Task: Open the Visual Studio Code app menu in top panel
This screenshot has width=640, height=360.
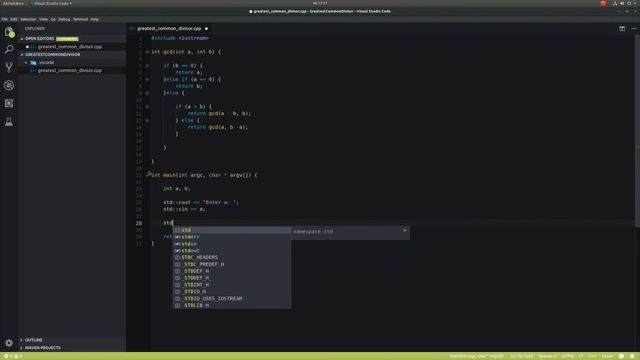Action: tap(52, 3)
